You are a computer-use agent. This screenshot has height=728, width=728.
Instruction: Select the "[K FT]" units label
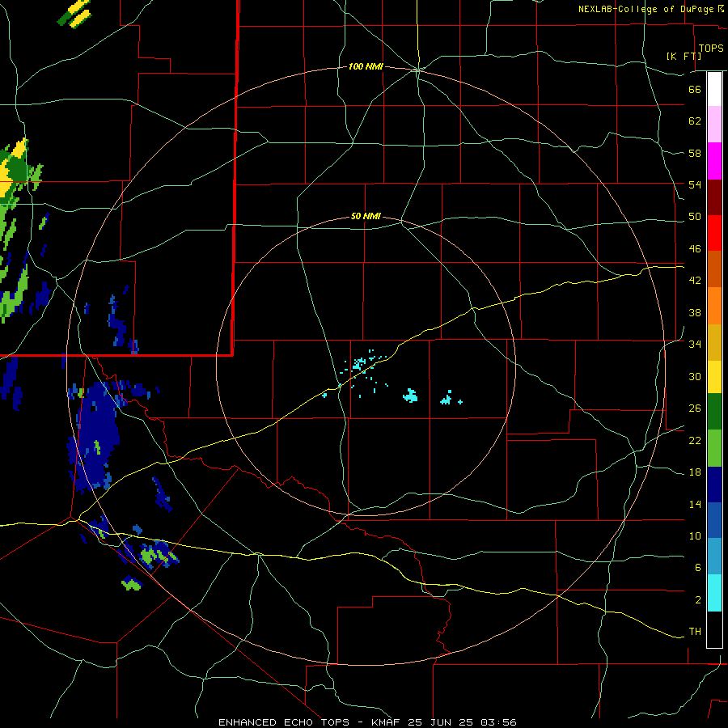pos(684,56)
